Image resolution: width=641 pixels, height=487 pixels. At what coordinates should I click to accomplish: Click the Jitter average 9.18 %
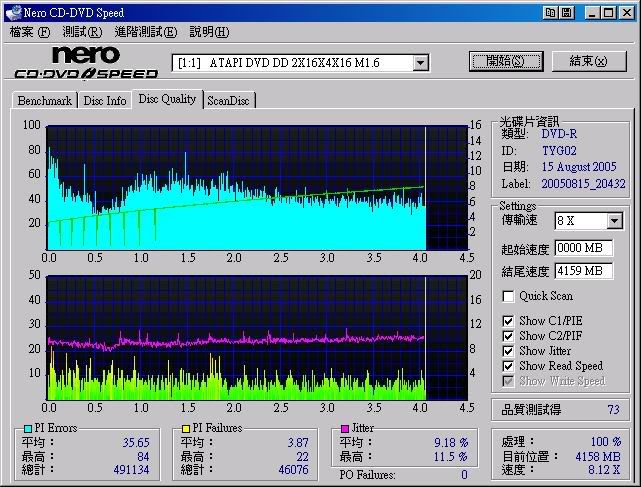(x=451, y=443)
